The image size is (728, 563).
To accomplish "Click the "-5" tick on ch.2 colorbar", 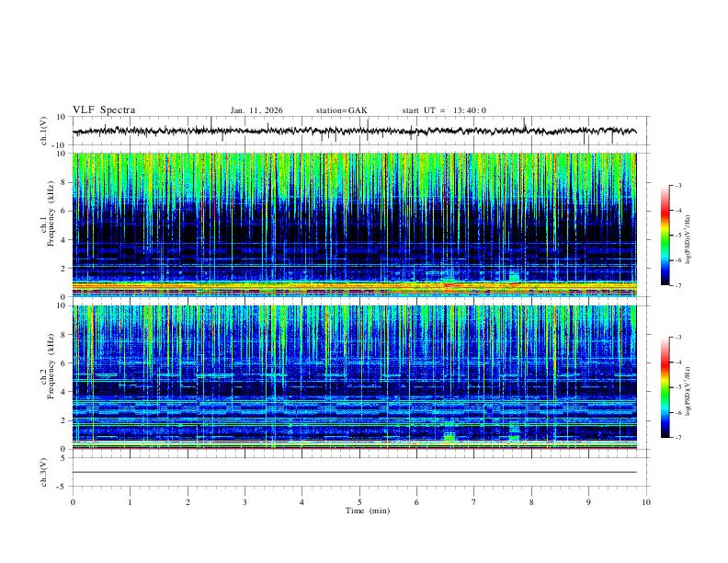I will [x=677, y=387].
